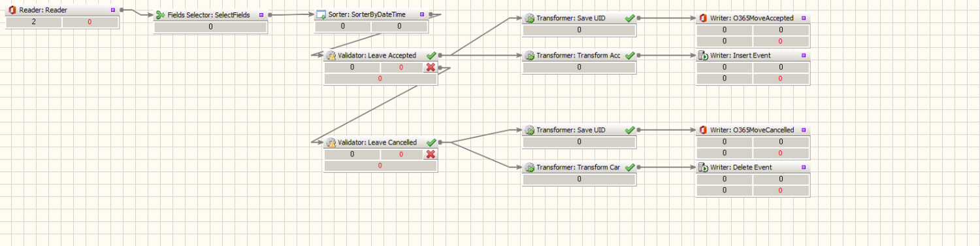
Task: Click the Transform Car transformer green checkmark
Action: [x=630, y=167]
